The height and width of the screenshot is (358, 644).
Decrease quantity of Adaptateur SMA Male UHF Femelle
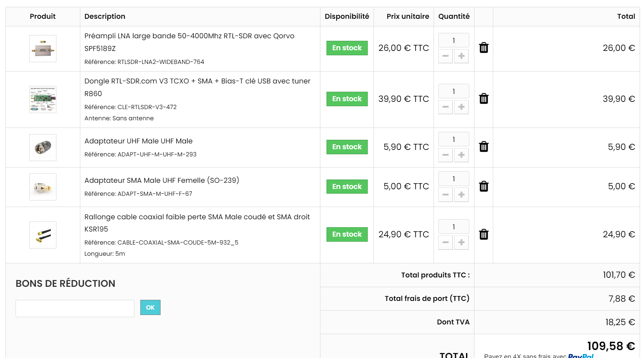tap(445, 195)
